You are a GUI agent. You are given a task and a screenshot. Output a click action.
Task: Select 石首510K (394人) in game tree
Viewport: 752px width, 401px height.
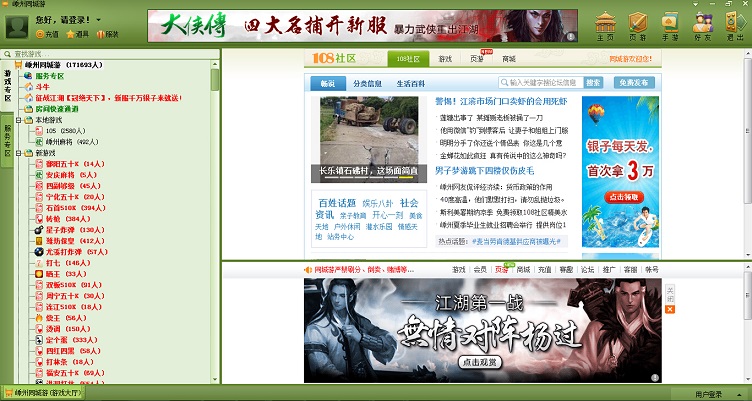pos(75,208)
